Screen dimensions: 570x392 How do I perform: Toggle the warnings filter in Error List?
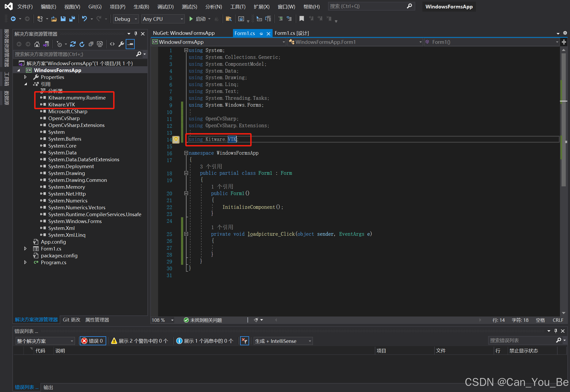(140, 341)
